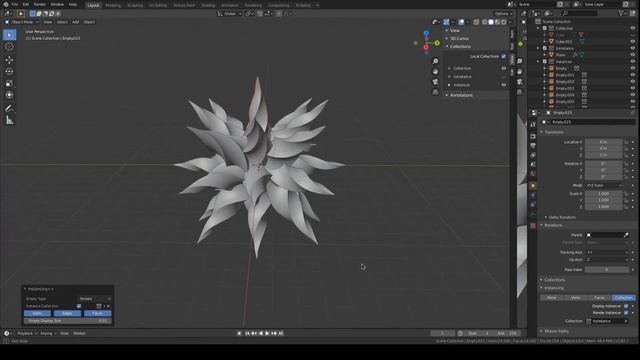Viewport: 640px width, 360px height.
Task: Open the Add menu in viewport header
Action: 76,22
